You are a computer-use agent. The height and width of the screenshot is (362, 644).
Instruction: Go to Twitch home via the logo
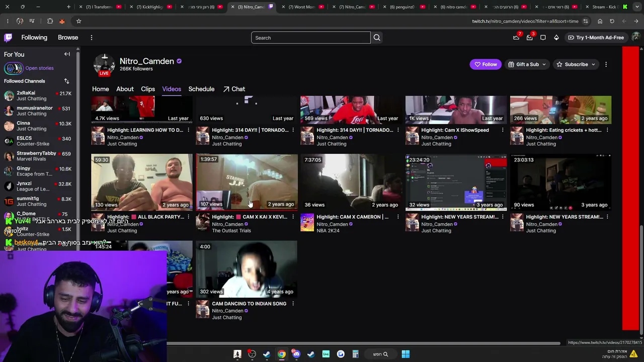pyautogui.click(x=8, y=38)
